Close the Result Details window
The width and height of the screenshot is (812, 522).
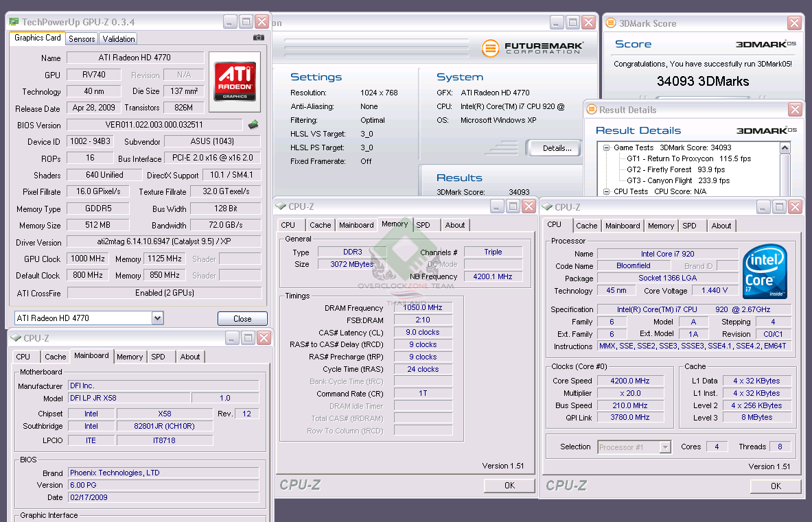(795, 109)
